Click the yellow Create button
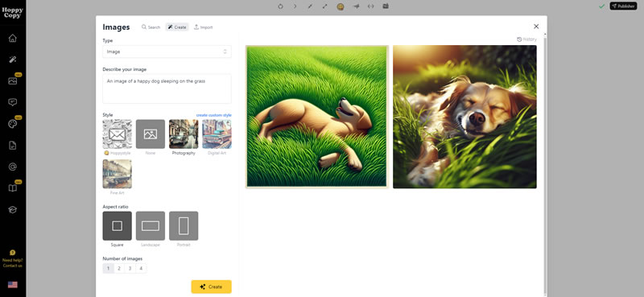Screen dimensions: 644x297 click(x=212, y=287)
